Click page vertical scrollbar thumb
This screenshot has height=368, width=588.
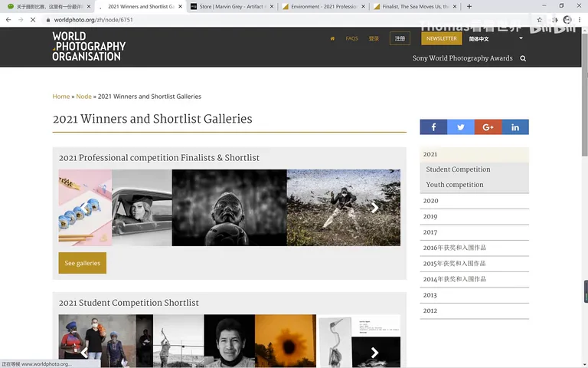(585, 94)
